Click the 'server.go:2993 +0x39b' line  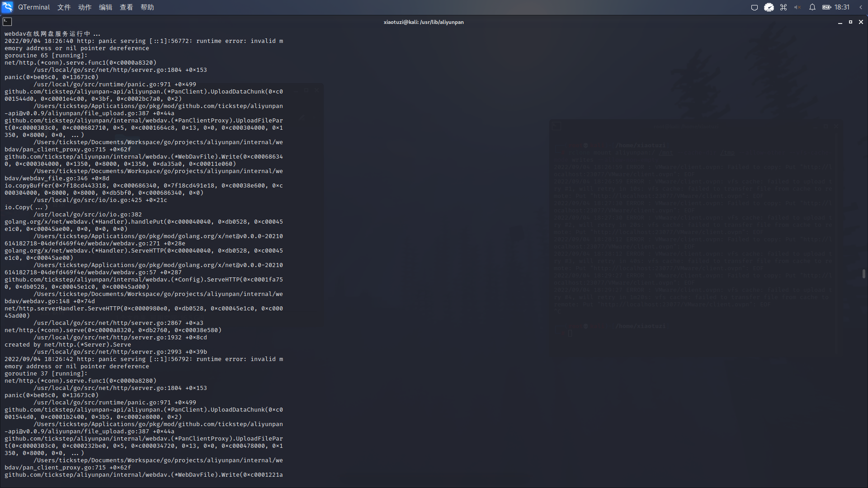(120, 352)
